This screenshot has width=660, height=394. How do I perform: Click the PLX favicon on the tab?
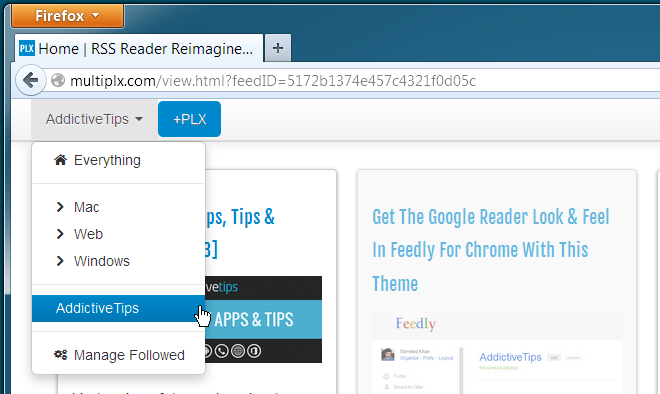[27, 48]
